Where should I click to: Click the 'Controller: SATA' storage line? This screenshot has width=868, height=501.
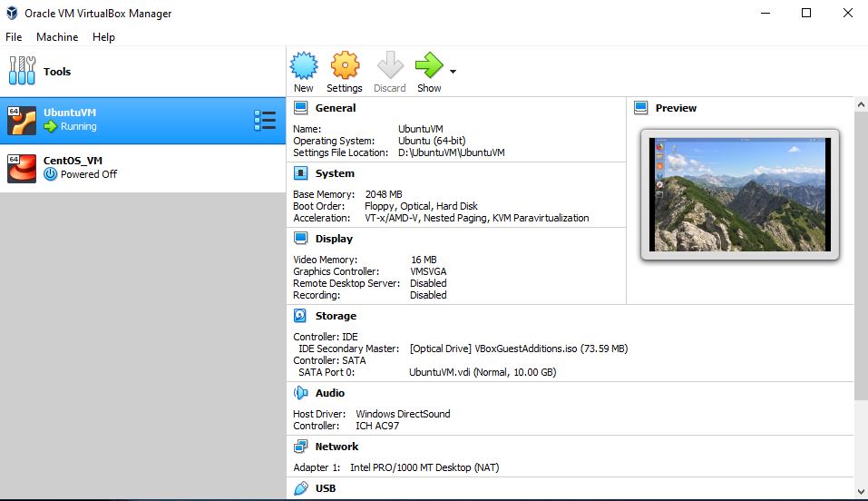click(329, 360)
